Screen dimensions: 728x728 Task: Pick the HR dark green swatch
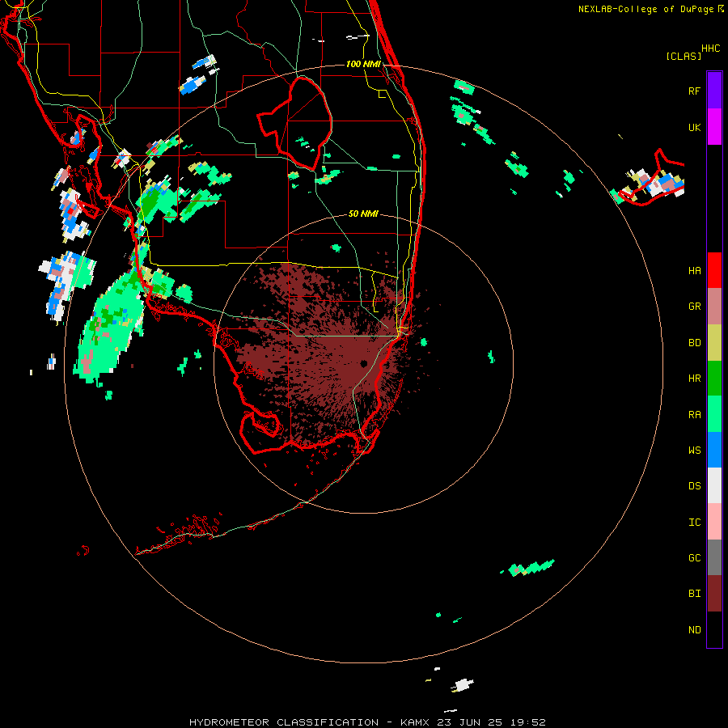point(714,379)
